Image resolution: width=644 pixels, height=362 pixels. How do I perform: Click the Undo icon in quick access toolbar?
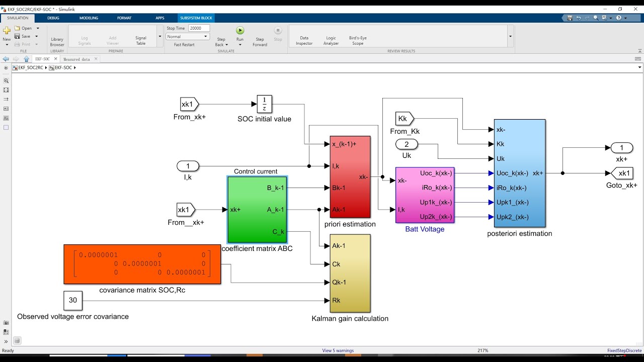[579, 18]
